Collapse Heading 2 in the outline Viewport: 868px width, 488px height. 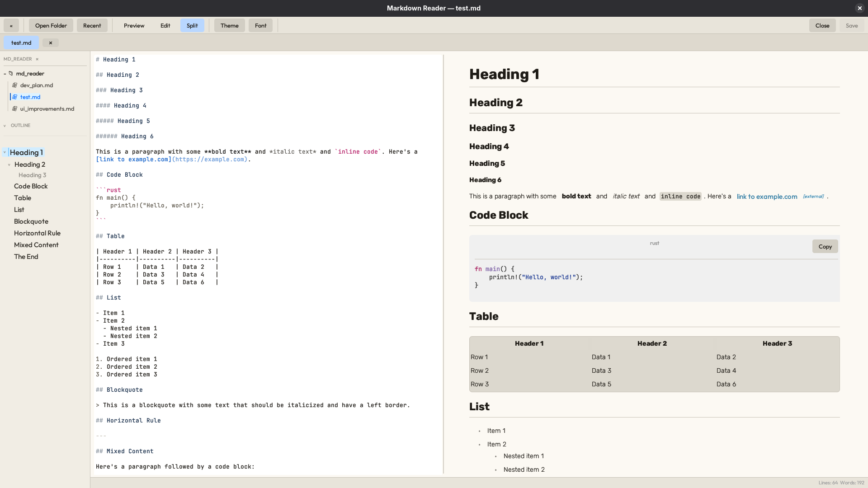(x=9, y=164)
